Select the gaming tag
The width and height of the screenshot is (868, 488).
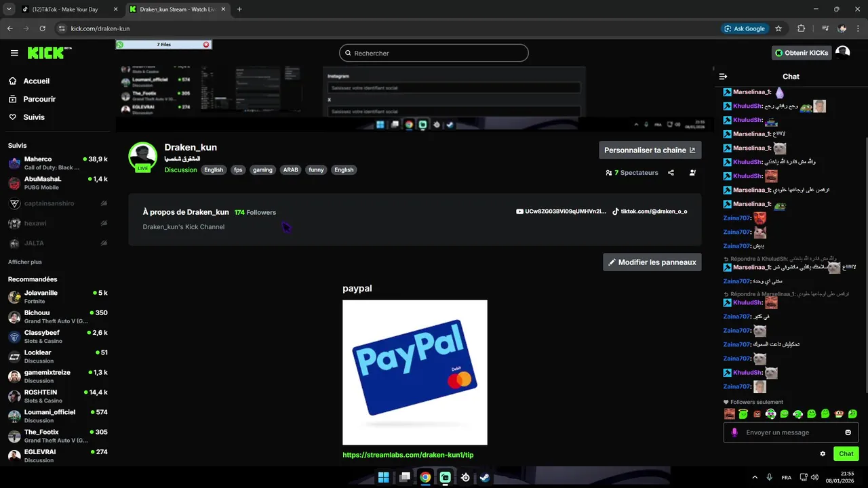click(x=262, y=170)
